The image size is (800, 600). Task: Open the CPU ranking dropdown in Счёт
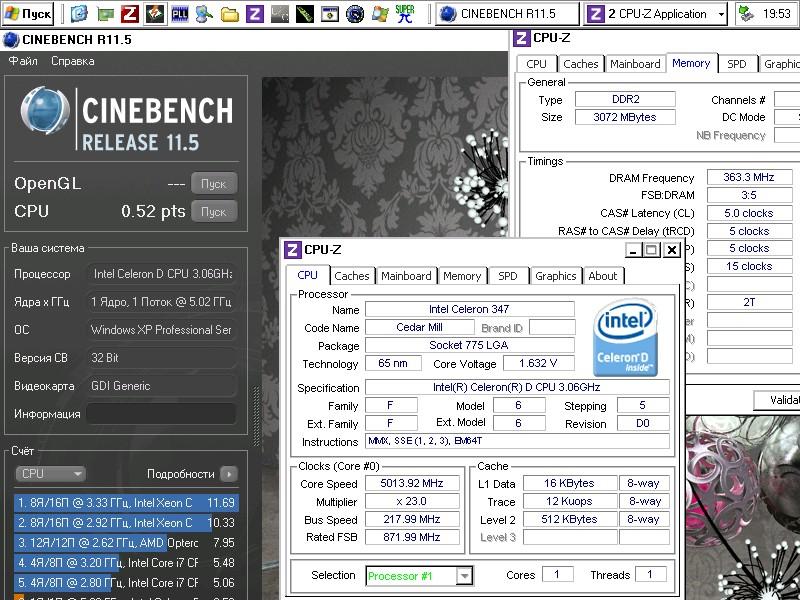[50, 473]
